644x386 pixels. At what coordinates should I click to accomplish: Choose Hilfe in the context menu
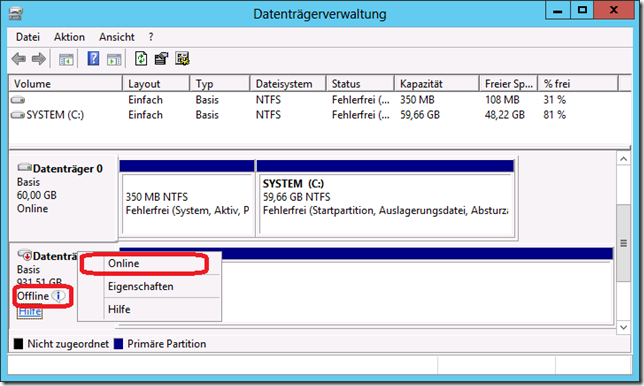[150, 309]
